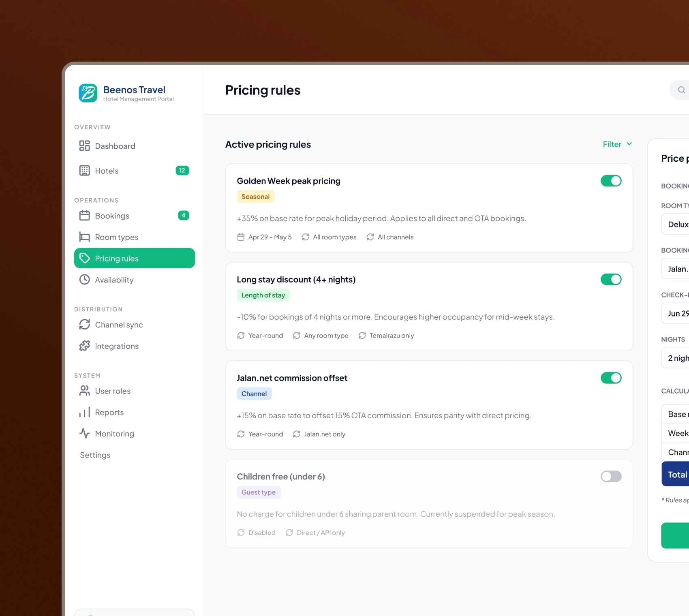Image resolution: width=689 pixels, height=616 pixels.
Task: Enable Children free (under 6) rule
Action: click(611, 476)
